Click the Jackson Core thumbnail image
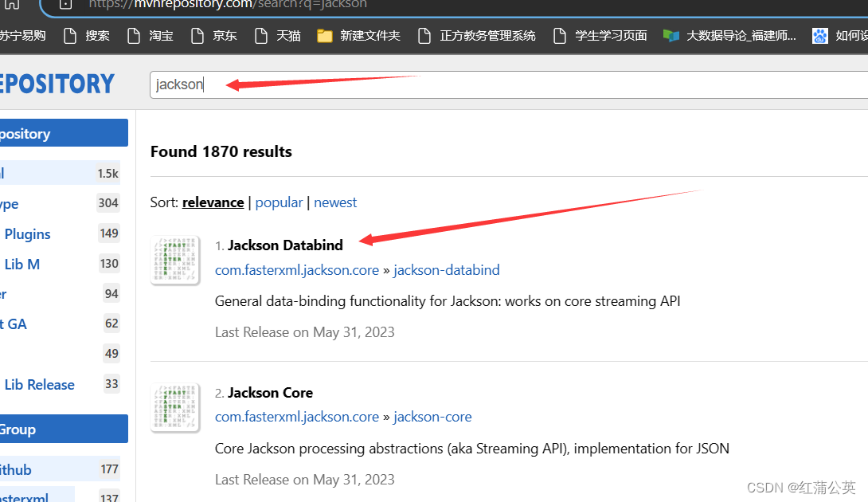 (x=175, y=407)
